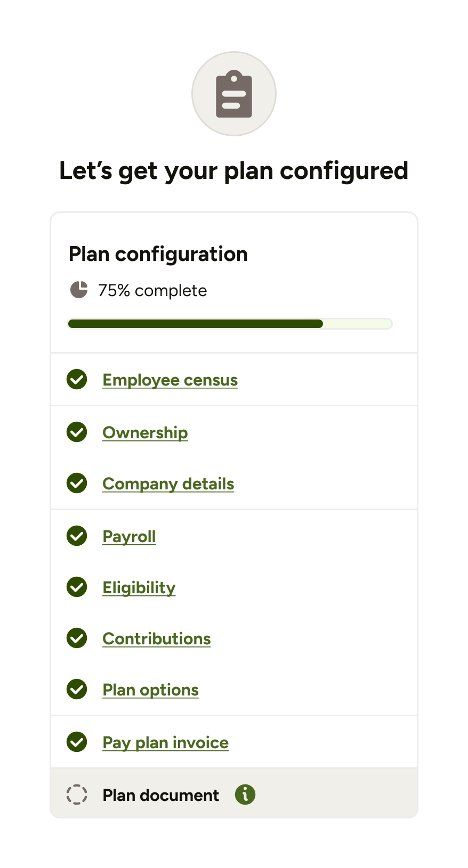Open the Employee census link
The width and height of the screenshot is (468, 868).
coord(170,380)
